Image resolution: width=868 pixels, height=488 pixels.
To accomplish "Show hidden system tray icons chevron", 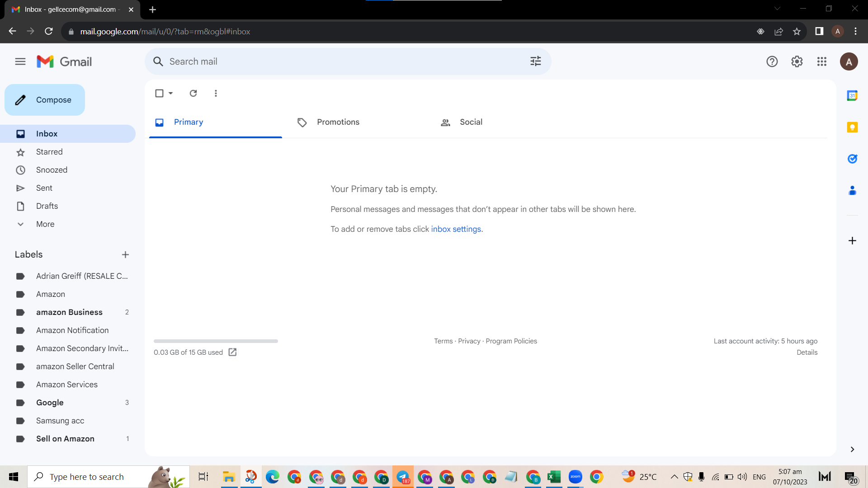I will [x=674, y=477].
